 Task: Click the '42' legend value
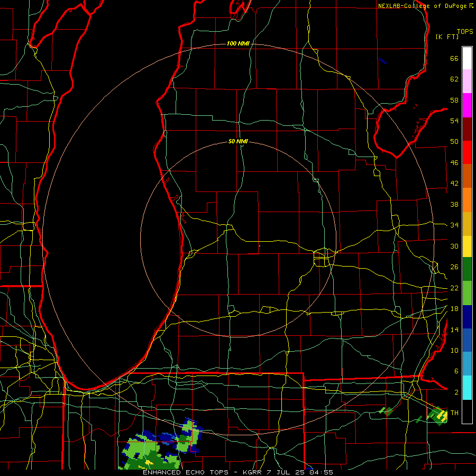(454, 184)
